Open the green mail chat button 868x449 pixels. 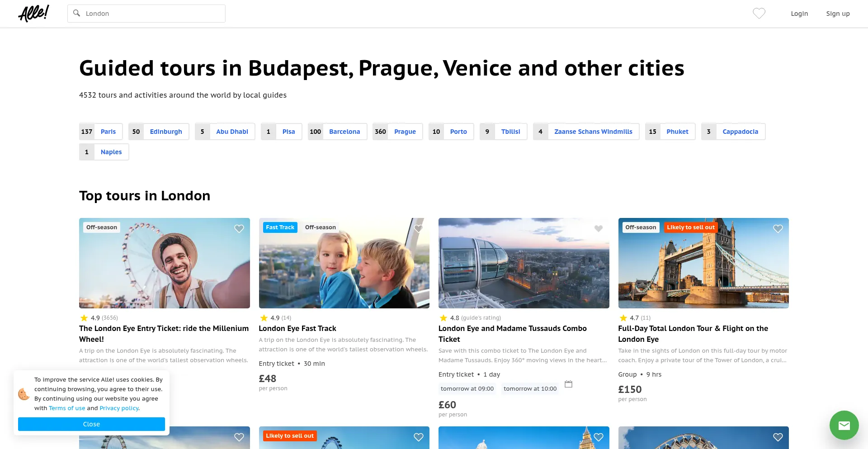click(844, 425)
